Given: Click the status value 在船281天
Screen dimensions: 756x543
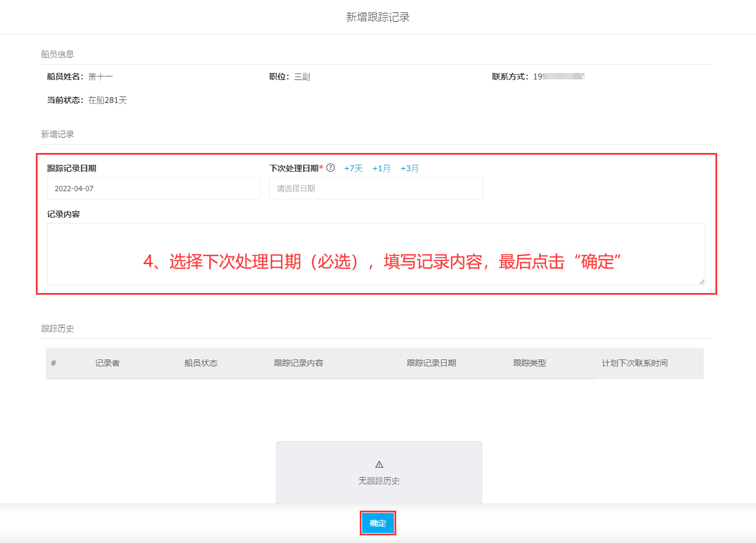Looking at the screenshot, I should [x=108, y=100].
